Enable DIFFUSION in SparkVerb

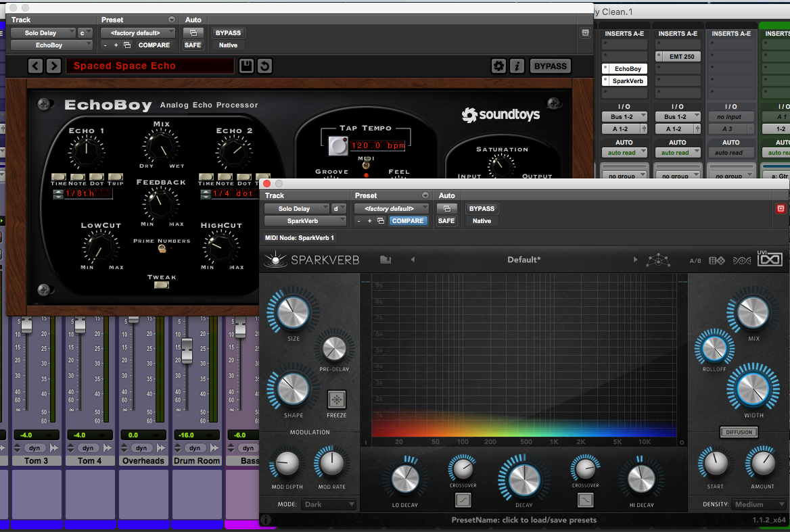(739, 432)
